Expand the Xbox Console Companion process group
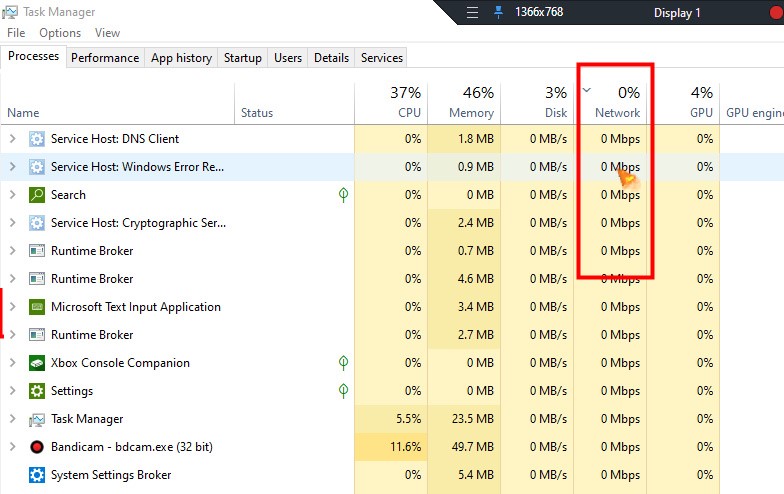Image resolution: width=784 pixels, height=494 pixels. pos(13,363)
